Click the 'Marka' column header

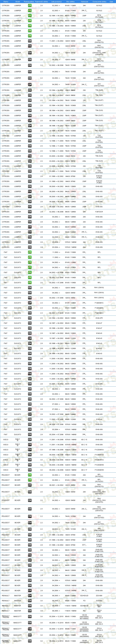pos(6,1)
